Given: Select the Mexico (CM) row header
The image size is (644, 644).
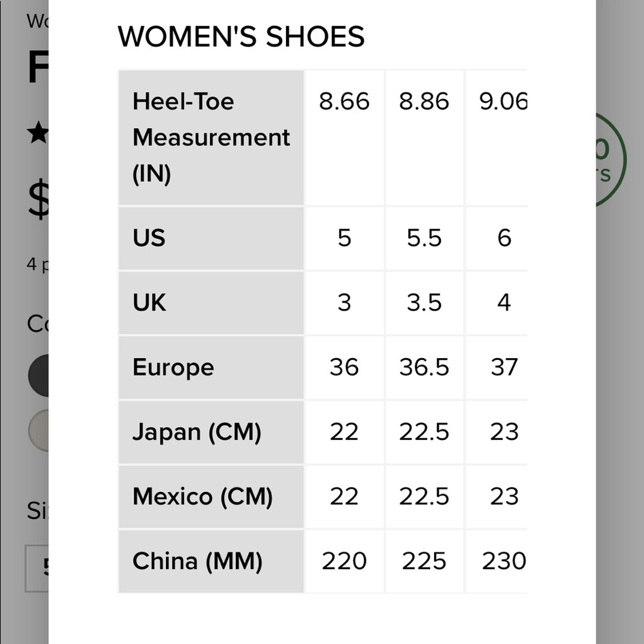Looking at the screenshot, I should (x=211, y=497).
